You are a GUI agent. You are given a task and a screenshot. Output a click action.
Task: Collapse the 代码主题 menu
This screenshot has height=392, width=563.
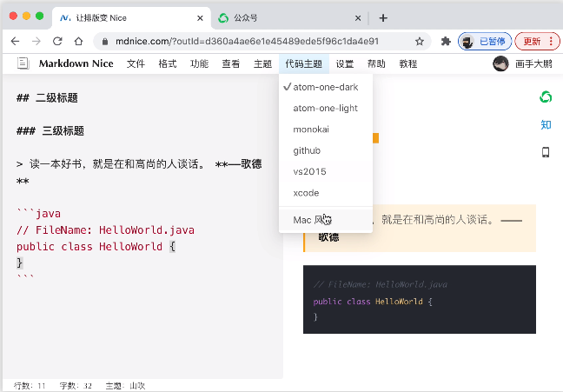304,64
